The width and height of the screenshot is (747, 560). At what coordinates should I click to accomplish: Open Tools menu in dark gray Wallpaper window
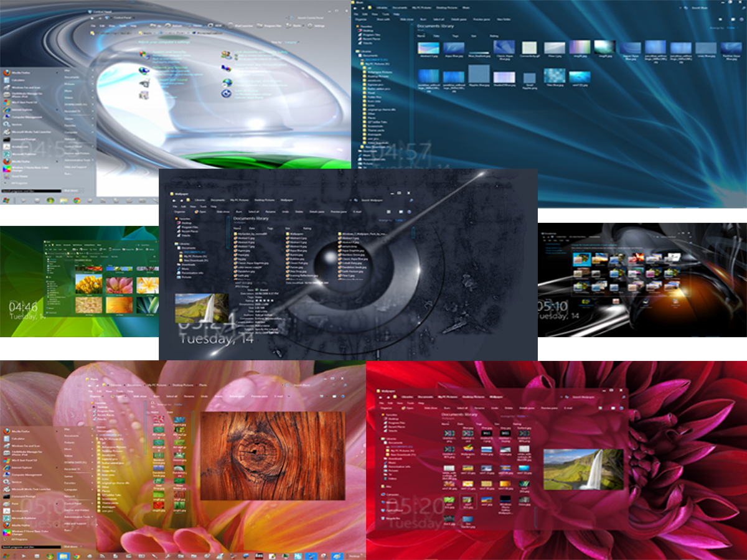point(203,207)
